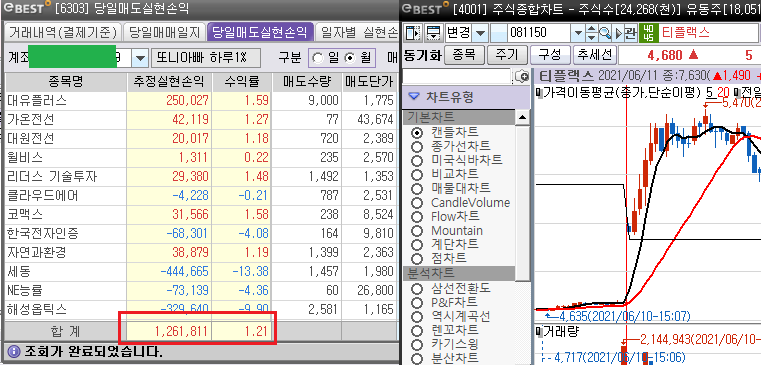
Task: Switch to 미국식바차트 chart type
Action: click(417, 160)
